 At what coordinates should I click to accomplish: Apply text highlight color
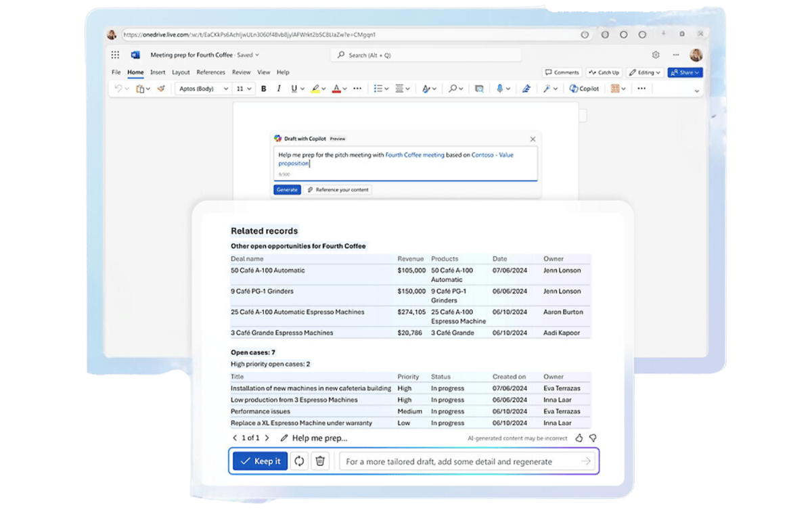coord(315,89)
